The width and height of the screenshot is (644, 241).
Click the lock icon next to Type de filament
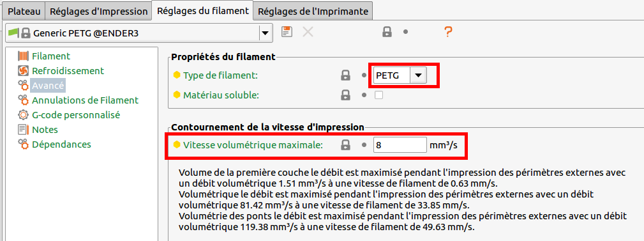[345, 75]
